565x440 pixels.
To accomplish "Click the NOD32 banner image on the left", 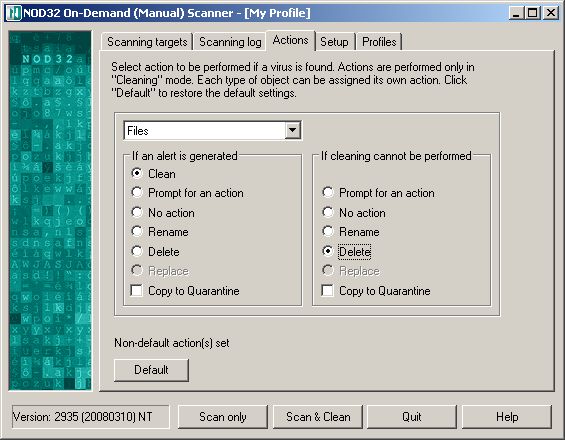I will click(50, 210).
